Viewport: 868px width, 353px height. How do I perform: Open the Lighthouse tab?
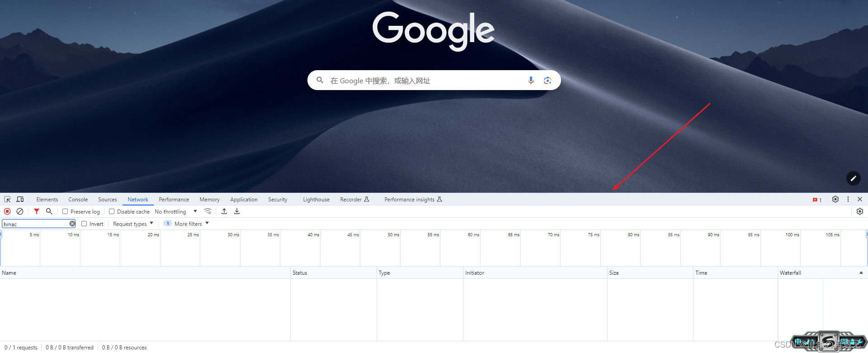click(316, 199)
